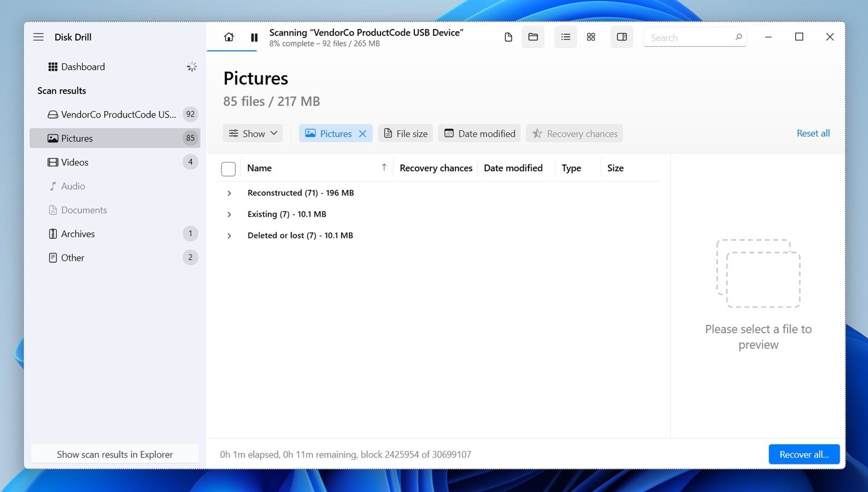The image size is (868, 492).
Task: Select the Deleted or lost (7) row text
Action: [x=300, y=235]
